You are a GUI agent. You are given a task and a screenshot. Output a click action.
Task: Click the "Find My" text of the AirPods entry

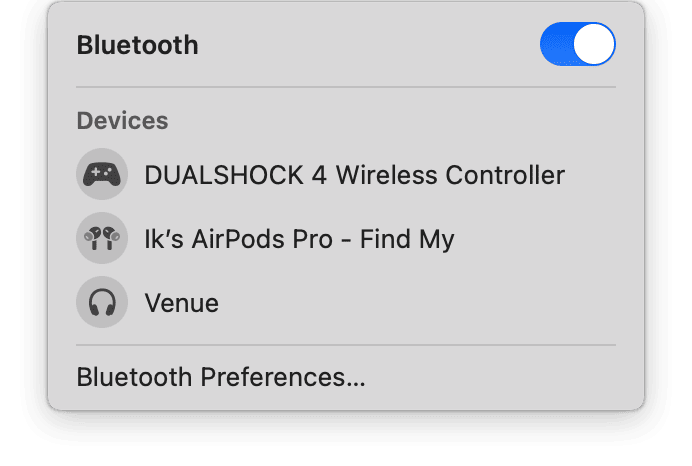click(407, 239)
